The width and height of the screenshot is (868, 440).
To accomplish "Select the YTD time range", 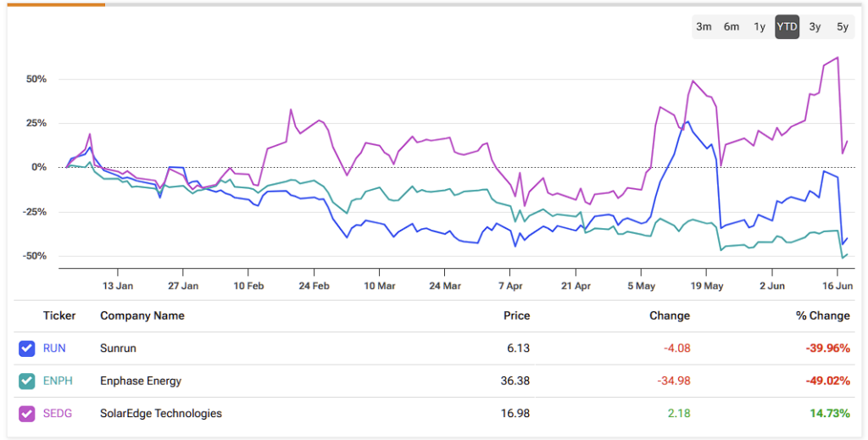I will point(787,27).
